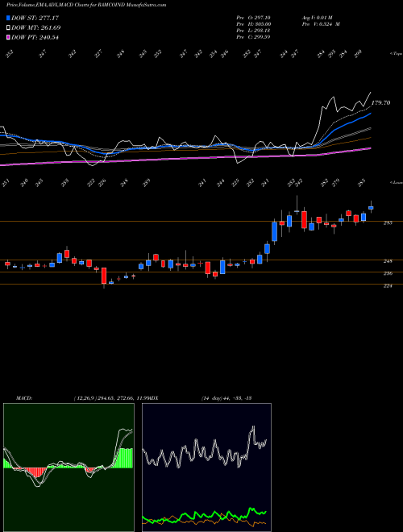Click the MACD '(12,26,9)' parameter values text
Image resolution: width=403 pixels, height=532 pixels.
[110, 398]
